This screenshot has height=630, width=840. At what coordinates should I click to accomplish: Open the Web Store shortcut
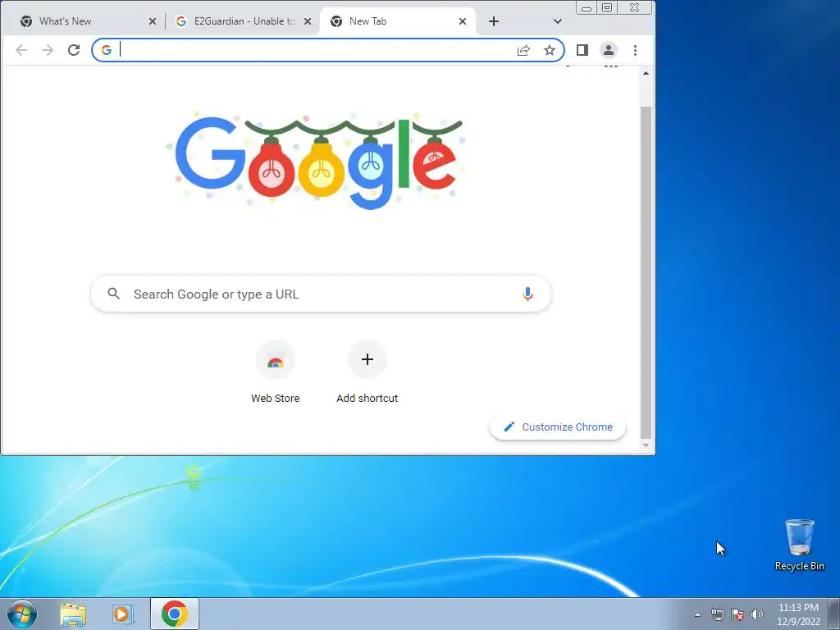pyautogui.click(x=276, y=372)
